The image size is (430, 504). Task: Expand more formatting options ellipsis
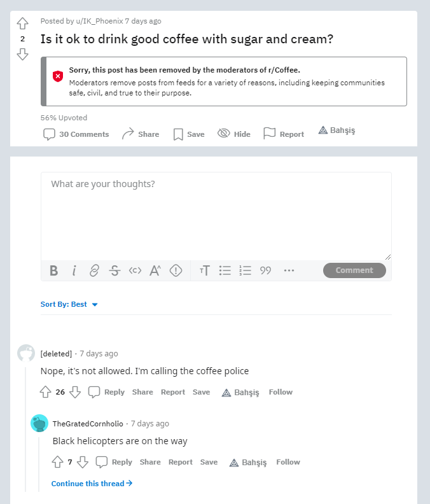(x=289, y=270)
